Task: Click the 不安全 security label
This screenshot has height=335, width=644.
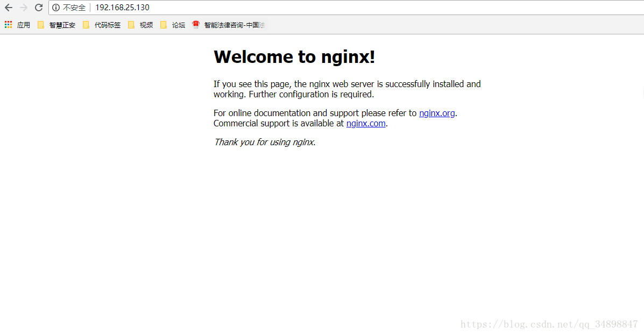Action: click(74, 8)
